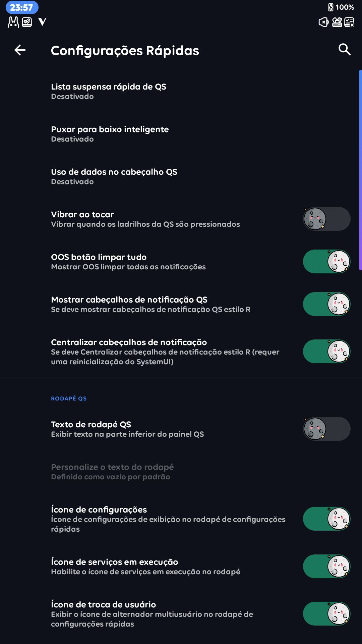Open Lista suspensa rápida de QS options
Viewport: 362px width, 644px height.
tap(109, 91)
